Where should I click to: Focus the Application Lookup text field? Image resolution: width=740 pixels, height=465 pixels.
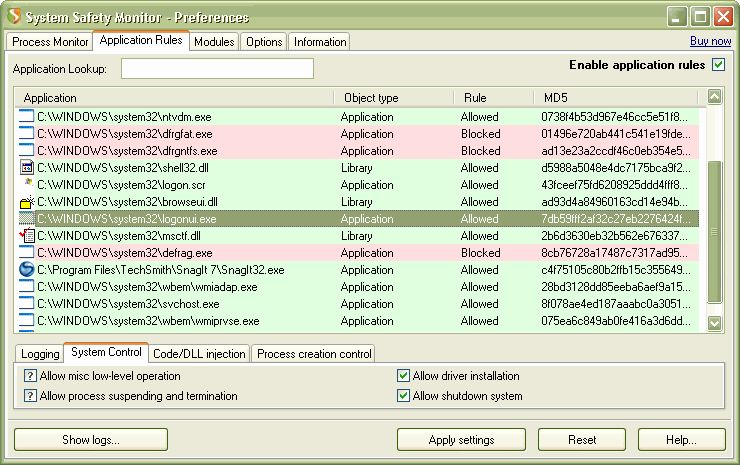tap(217, 69)
